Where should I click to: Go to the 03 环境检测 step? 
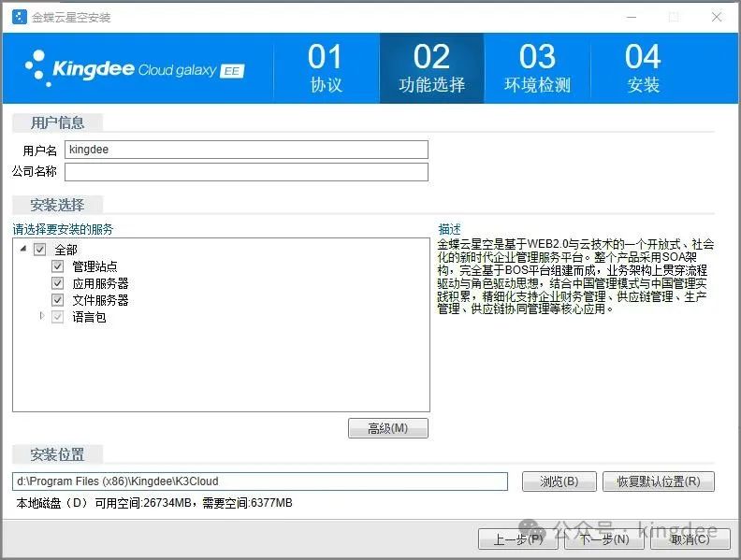537,68
